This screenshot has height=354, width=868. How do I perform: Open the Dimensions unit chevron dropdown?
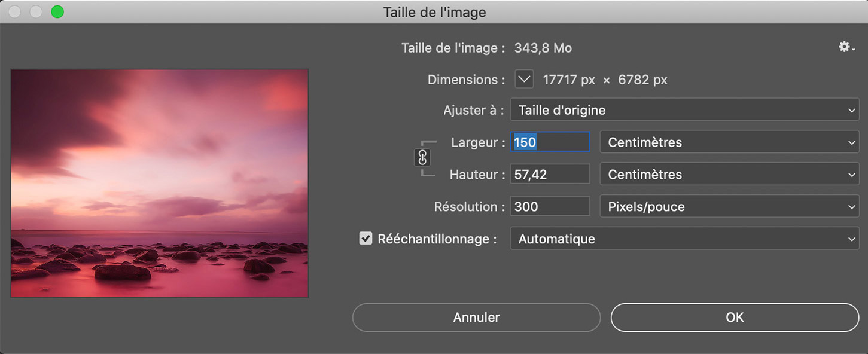[524, 79]
